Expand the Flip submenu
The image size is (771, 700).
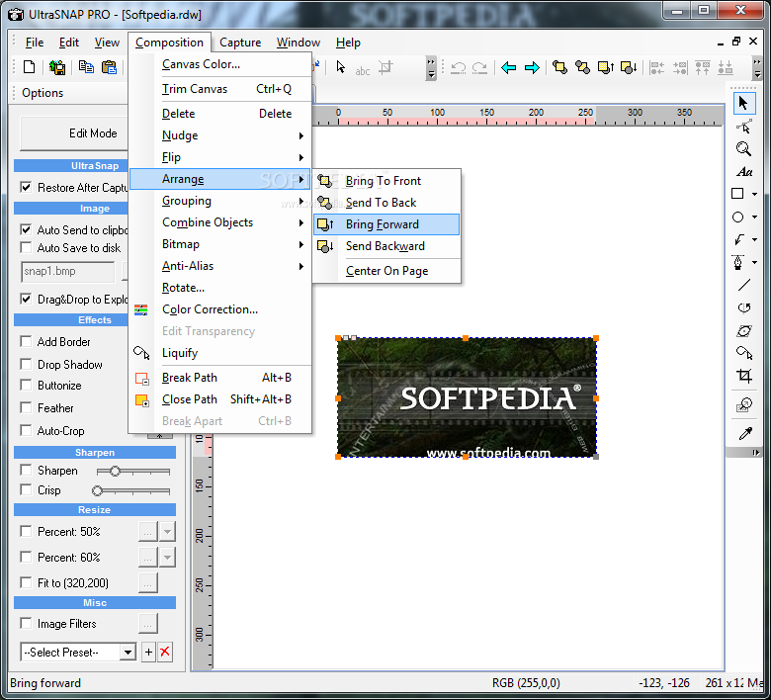point(219,157)
